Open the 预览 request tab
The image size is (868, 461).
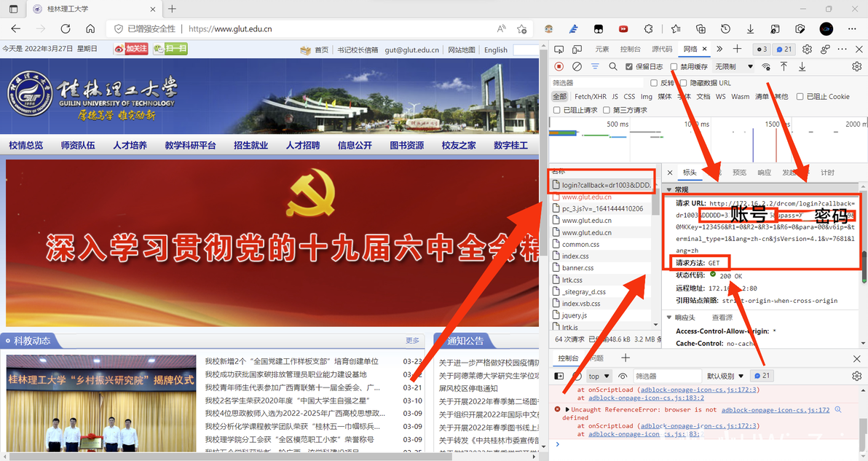740,173
